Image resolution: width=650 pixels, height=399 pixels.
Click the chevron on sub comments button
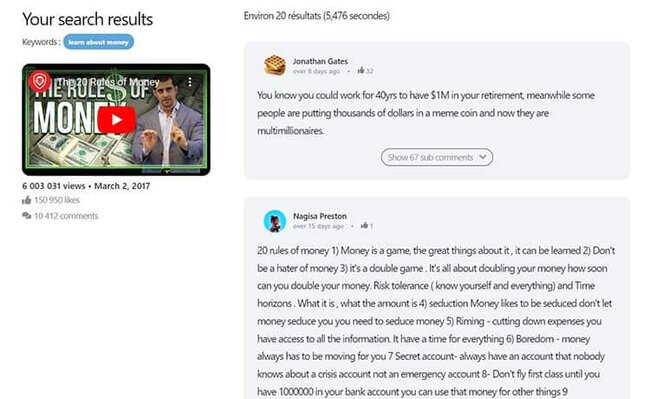[x=483, y=157]
